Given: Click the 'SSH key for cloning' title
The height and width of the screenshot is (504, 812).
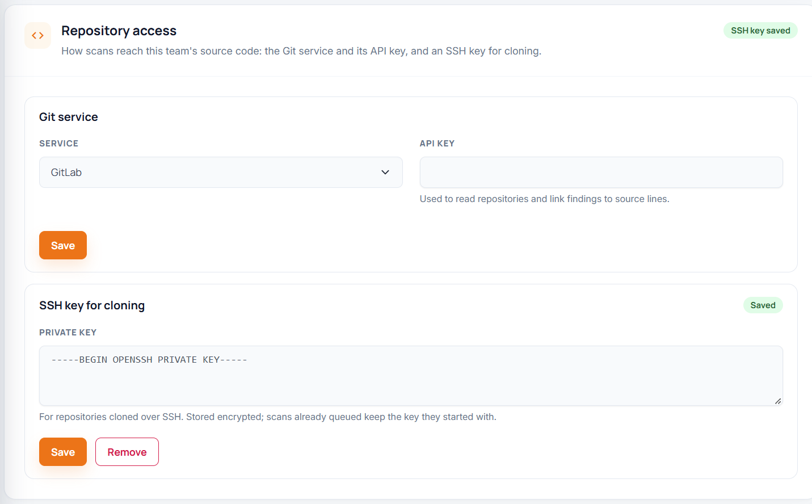Looking at the screenshot, I should (x=92, y=305).
